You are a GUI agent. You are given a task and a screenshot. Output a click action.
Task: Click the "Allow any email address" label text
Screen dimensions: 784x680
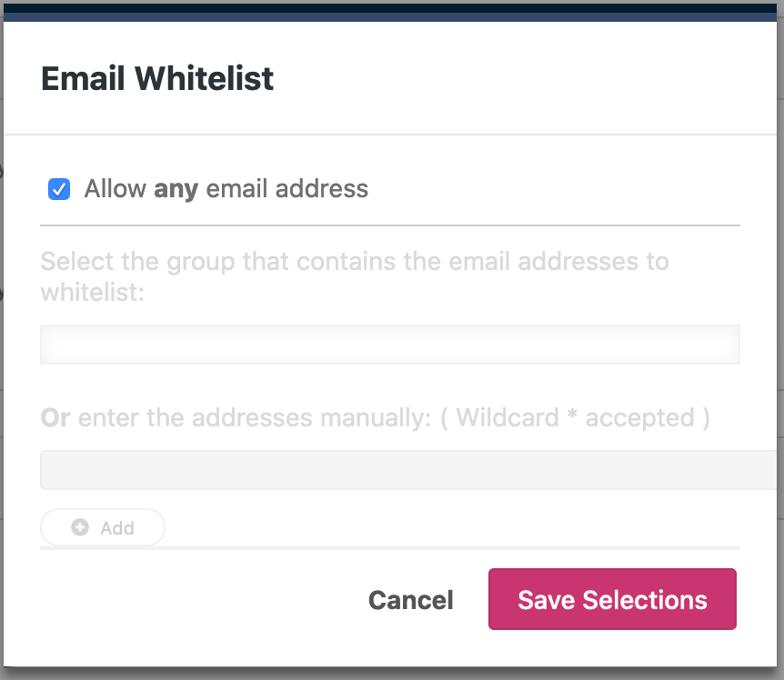point(226,189)
